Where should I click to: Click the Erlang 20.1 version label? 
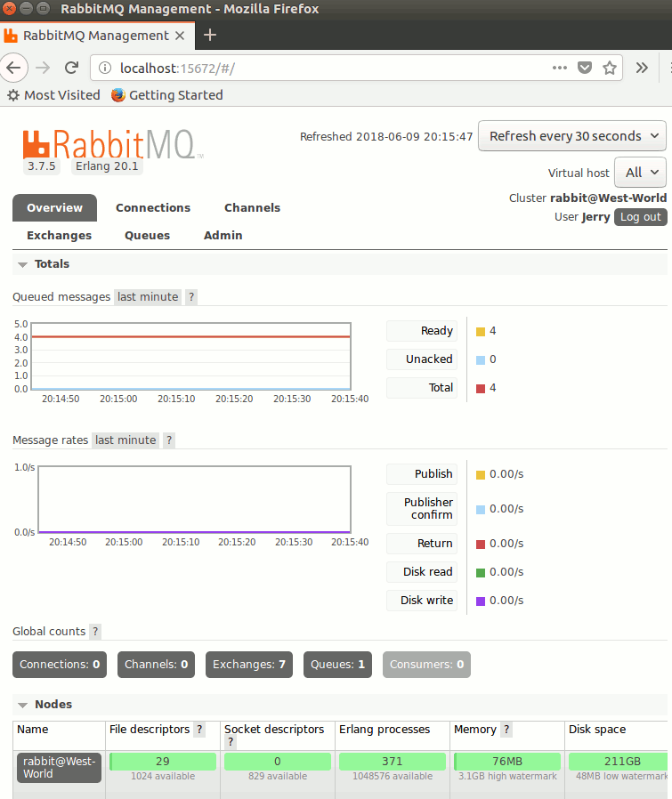click(x=107, y=166)
